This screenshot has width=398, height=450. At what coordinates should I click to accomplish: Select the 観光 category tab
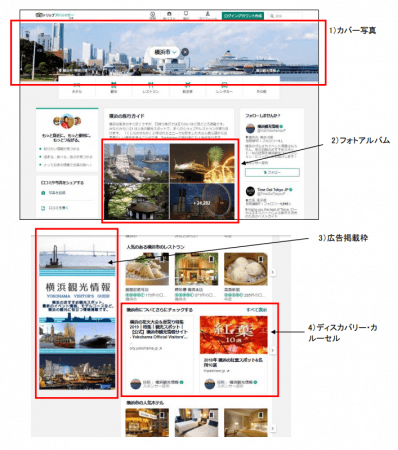point(114,88)
